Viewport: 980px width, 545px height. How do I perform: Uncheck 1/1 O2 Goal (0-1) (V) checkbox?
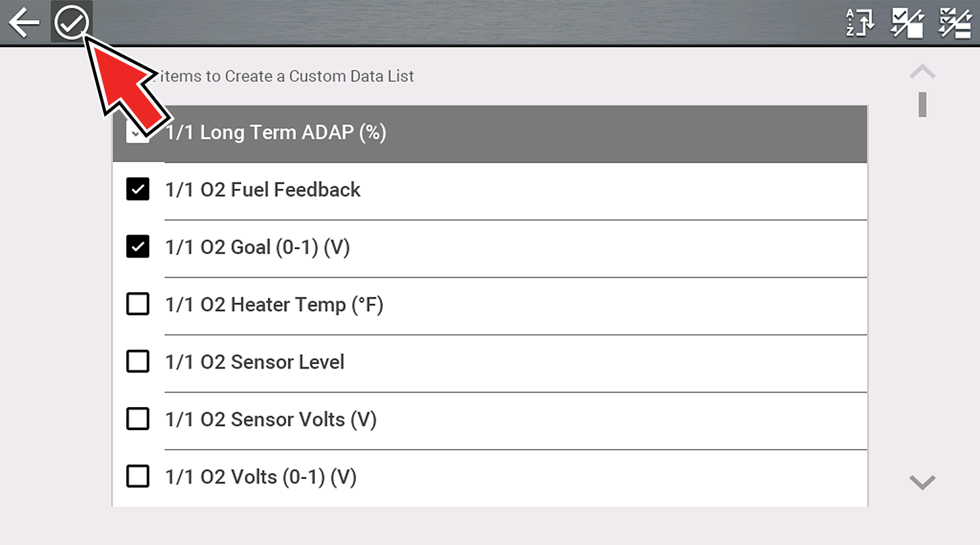pos(138,247)
